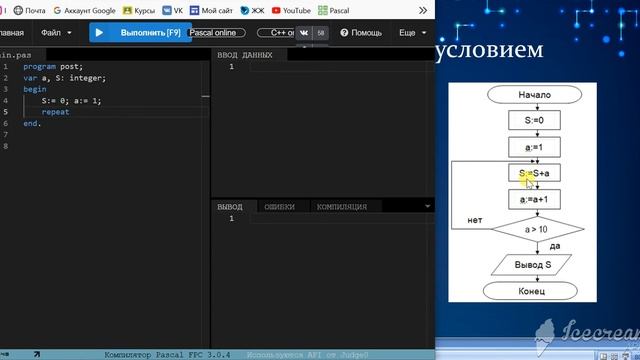This screenshot has height=360, width=640.
Task: Click the 'end.' code line
Action: (32, 123)
